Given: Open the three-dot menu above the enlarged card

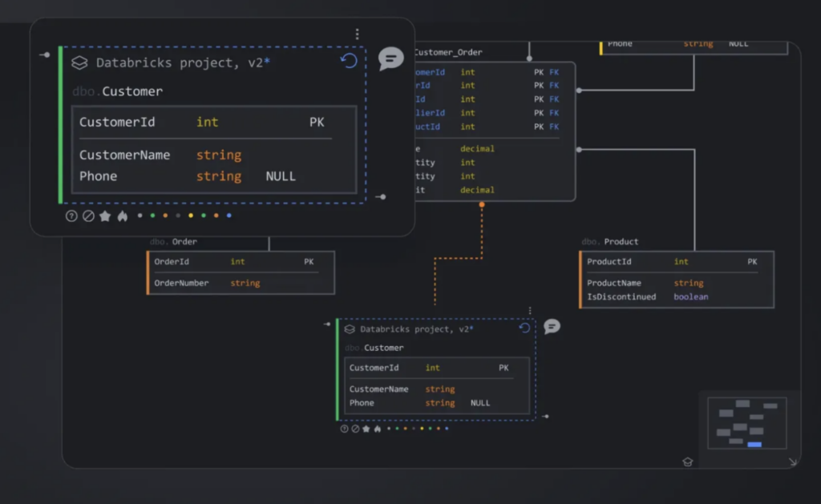Looking at the screenshot, I should [x=357, y=34].
